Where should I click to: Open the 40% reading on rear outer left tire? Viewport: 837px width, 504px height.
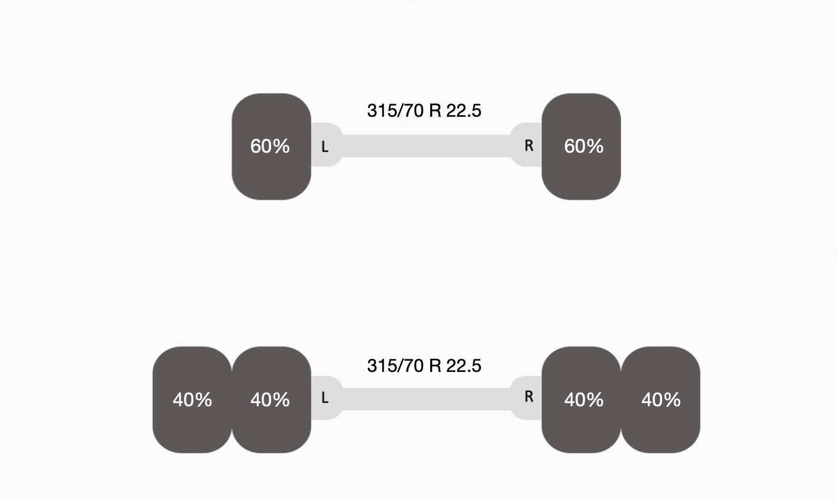192,399
